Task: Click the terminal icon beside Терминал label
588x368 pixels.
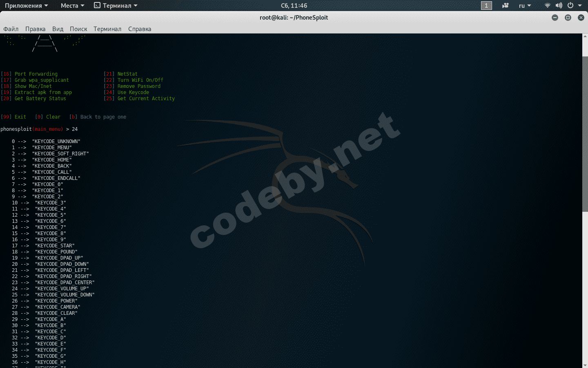Action: (97, 5)
